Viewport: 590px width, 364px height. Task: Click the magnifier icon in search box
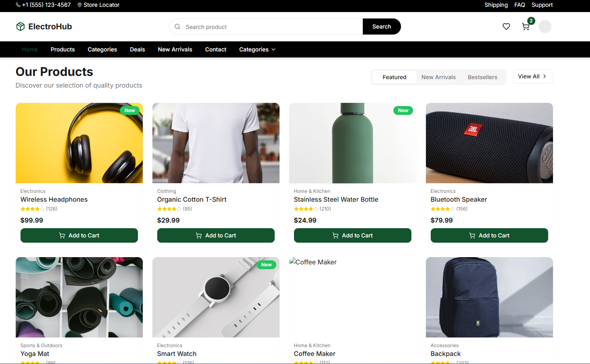(x=177, y=27)
